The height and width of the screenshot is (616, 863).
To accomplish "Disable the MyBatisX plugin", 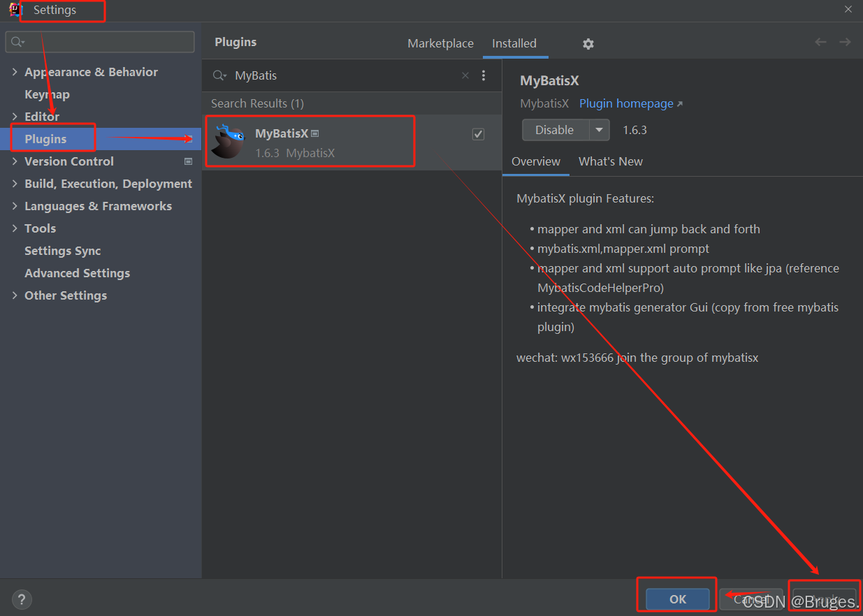I will (x=555, y=130).
